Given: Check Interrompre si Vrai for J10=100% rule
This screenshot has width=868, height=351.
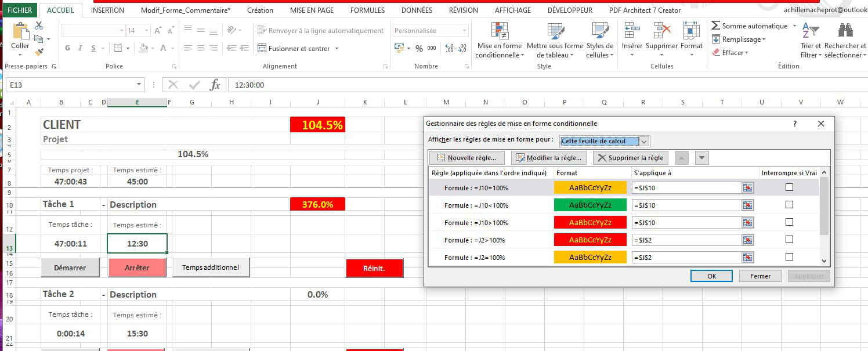Looking at the screenshot, I should tap(789, 187).
